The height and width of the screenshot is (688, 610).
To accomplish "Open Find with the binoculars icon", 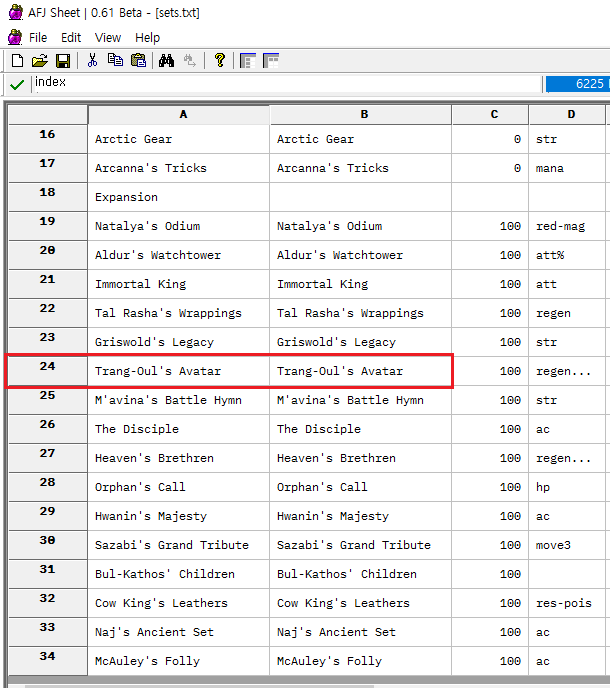I will tap(166, 61).
